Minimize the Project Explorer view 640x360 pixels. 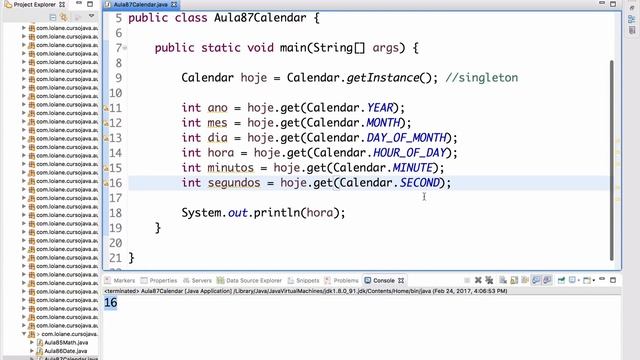coord(79,4)
